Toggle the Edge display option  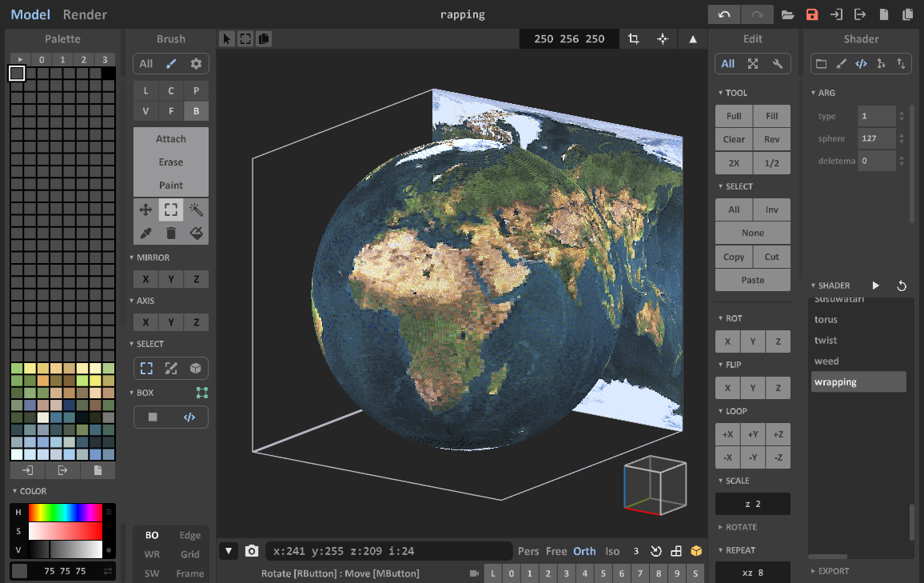[x=190, y=535]
